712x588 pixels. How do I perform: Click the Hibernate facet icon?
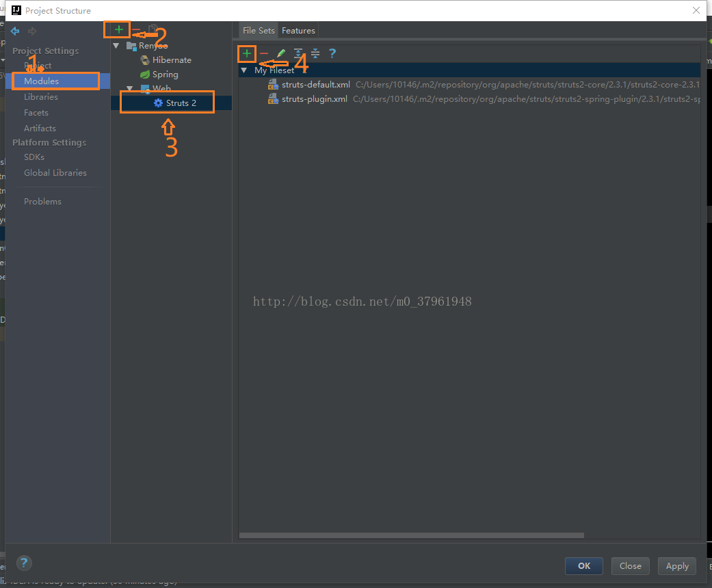pos(145,60)
